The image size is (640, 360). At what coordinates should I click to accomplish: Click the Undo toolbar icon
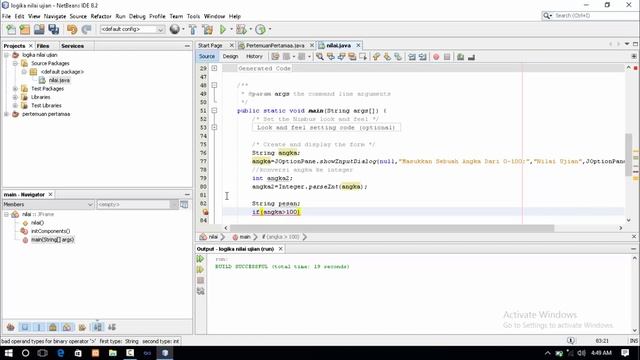[x=72, y=29]
